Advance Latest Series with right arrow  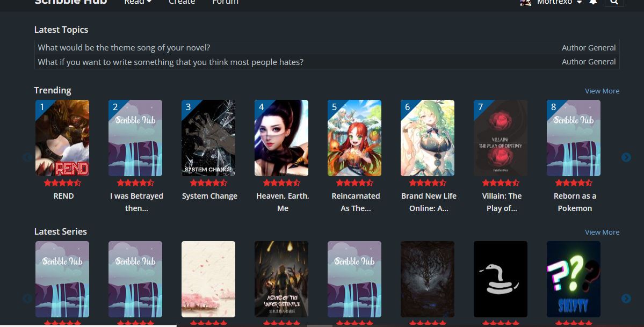tap(626, 299)
